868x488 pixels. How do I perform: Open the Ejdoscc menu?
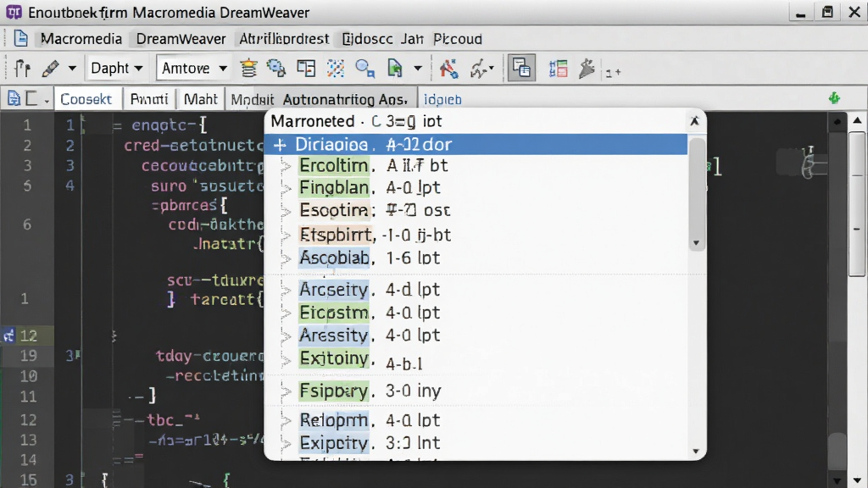(x=368, y=39)
